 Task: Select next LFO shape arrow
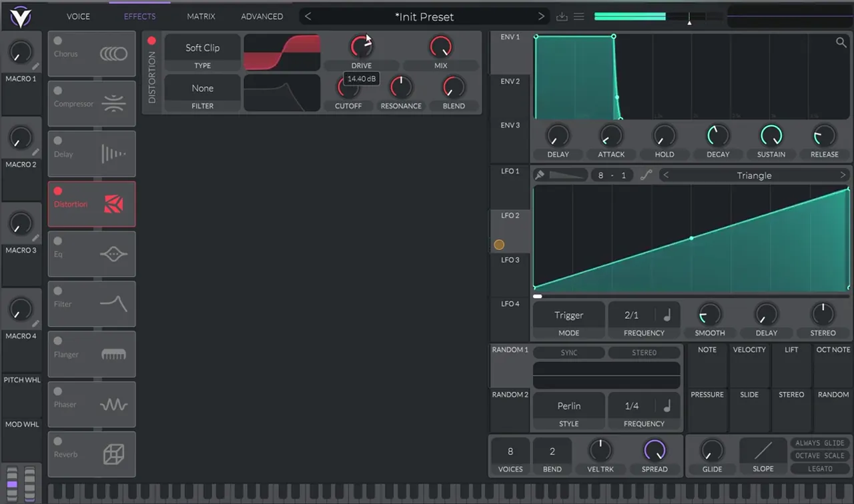[843, 175]
